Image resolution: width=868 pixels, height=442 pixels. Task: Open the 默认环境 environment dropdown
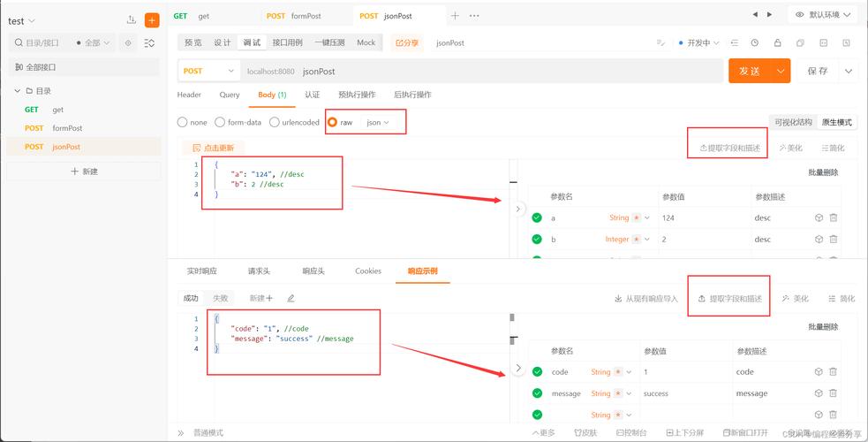tap(823, 15)
